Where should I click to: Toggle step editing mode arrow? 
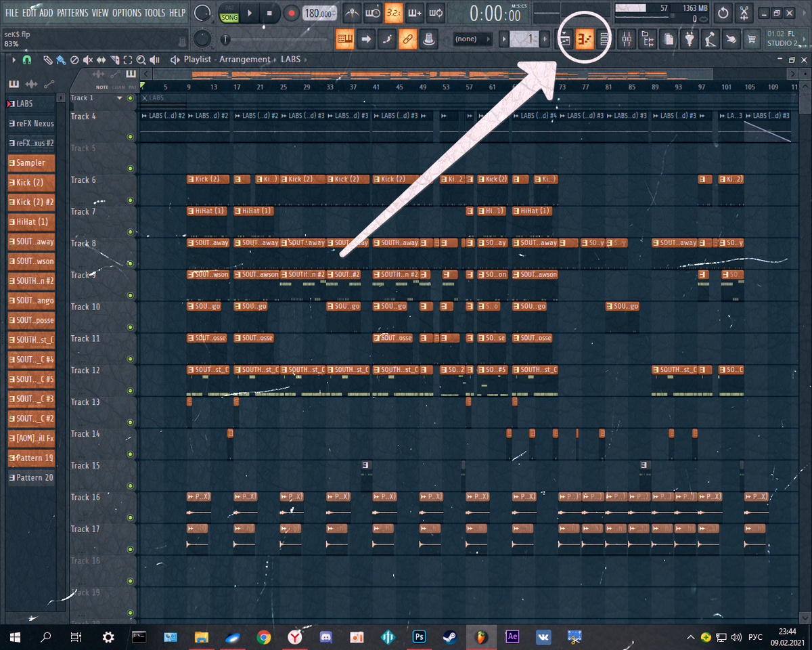click(366, 40)
